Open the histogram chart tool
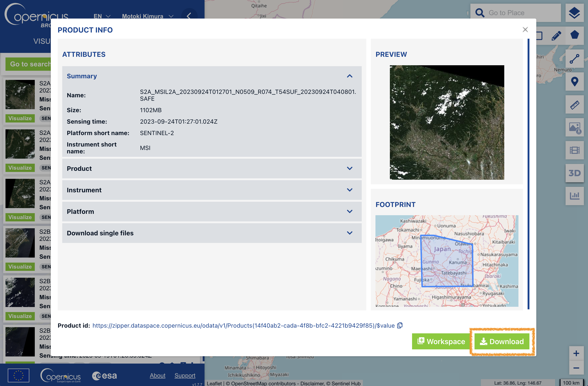588x386 pixels. [x=574, y=196]
